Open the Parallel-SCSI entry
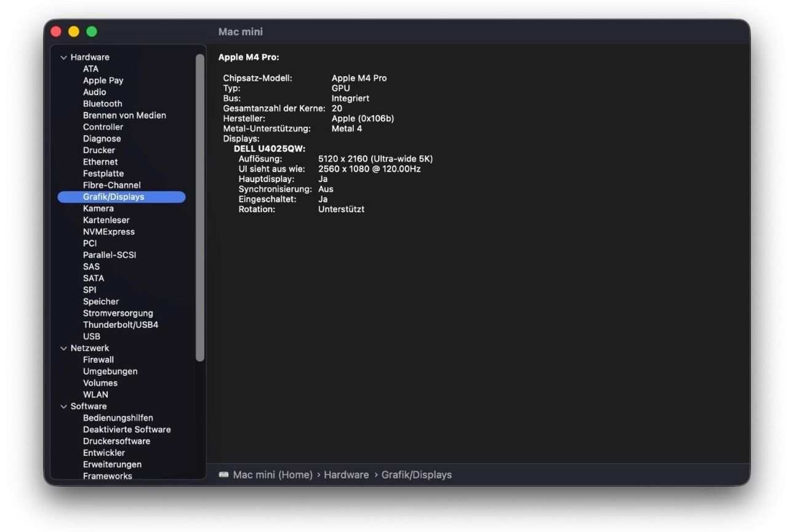 tap(110, 255)
